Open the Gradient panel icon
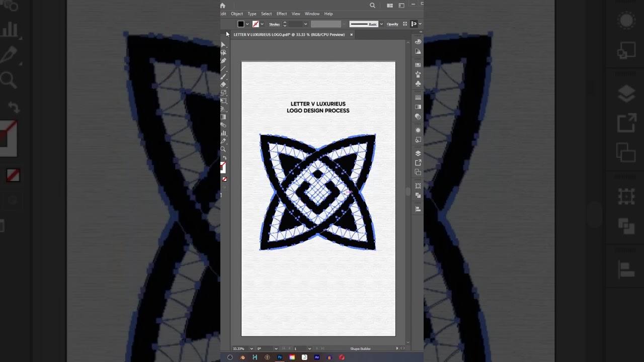This screenshot has height=362, width=644. click(418, 107)
